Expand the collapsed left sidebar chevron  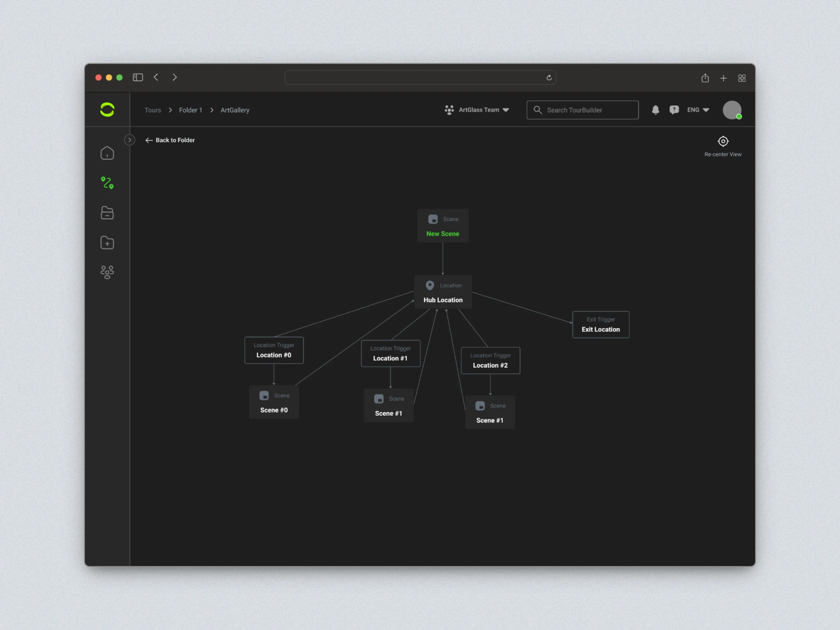129,140
